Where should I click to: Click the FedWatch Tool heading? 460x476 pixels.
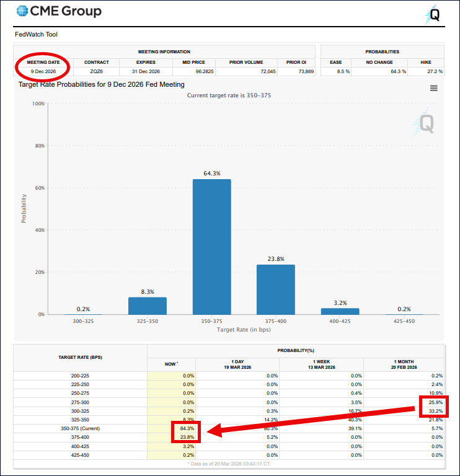[x=36, y=35]
